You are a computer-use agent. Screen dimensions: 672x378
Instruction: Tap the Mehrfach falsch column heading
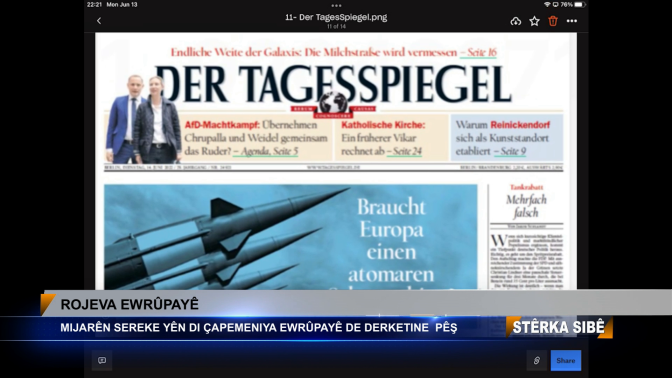coord(526,206)
